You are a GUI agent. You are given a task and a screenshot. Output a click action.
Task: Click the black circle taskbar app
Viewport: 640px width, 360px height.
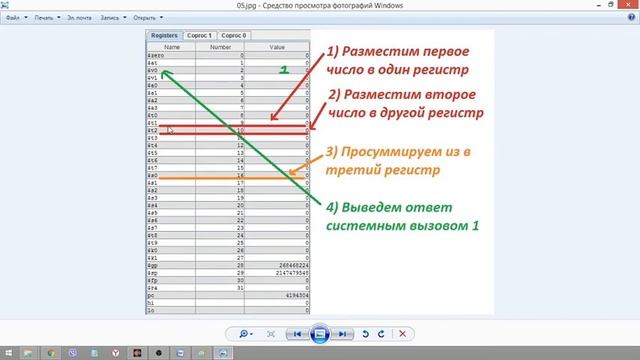click(159, 353)
